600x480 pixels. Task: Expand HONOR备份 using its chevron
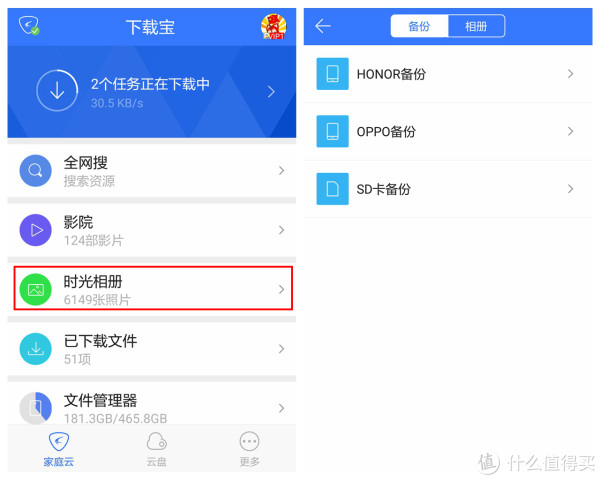pyautogui.click(x=570, y=73)
